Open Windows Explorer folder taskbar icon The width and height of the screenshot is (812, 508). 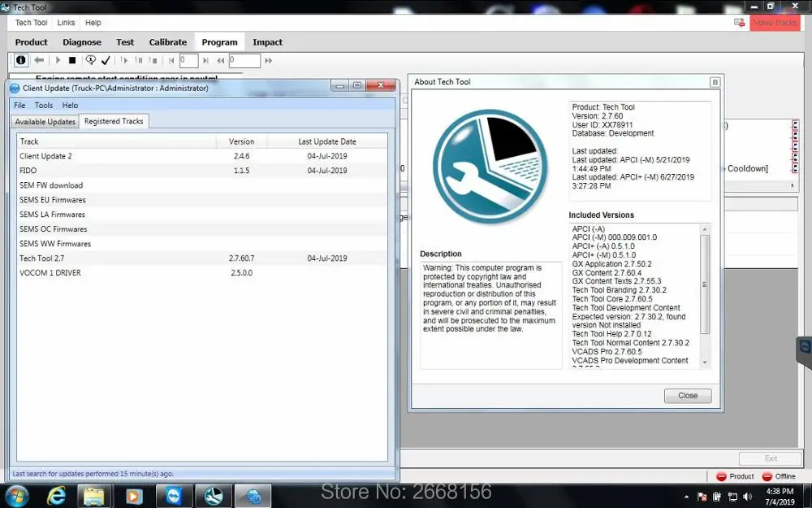click(94, 497)
